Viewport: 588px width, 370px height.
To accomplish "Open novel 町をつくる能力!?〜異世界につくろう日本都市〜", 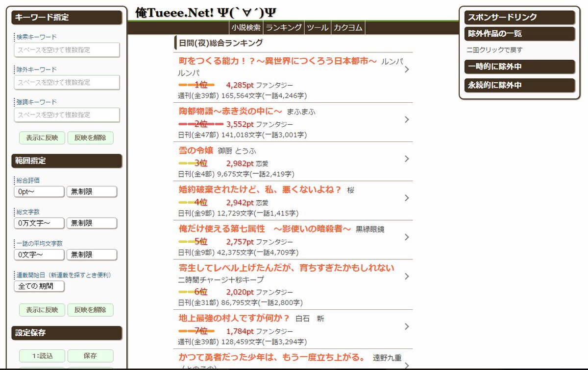I will tap(278, 61).
